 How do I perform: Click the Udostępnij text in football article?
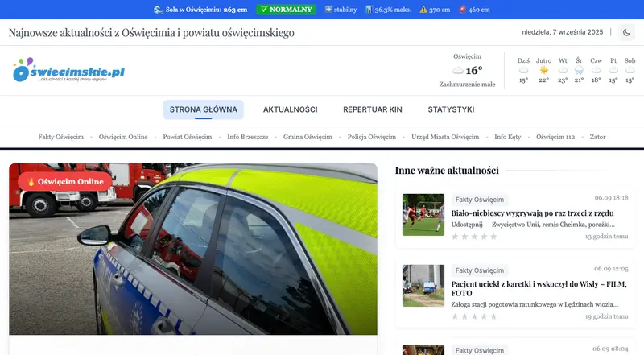point(467,225)
